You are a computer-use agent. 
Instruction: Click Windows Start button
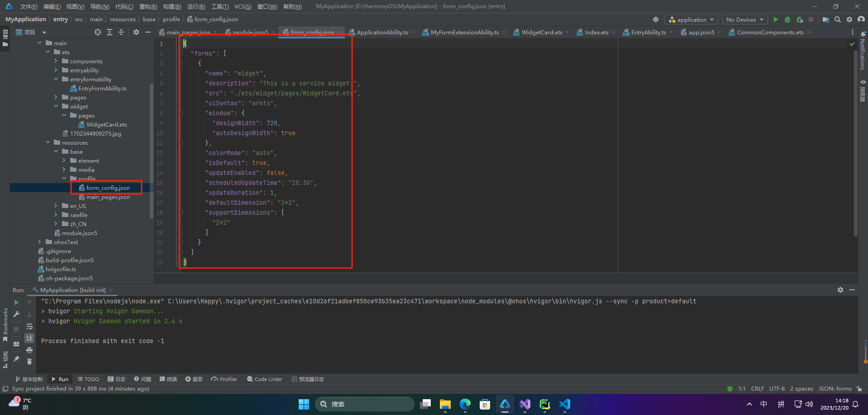pos(304,404)
